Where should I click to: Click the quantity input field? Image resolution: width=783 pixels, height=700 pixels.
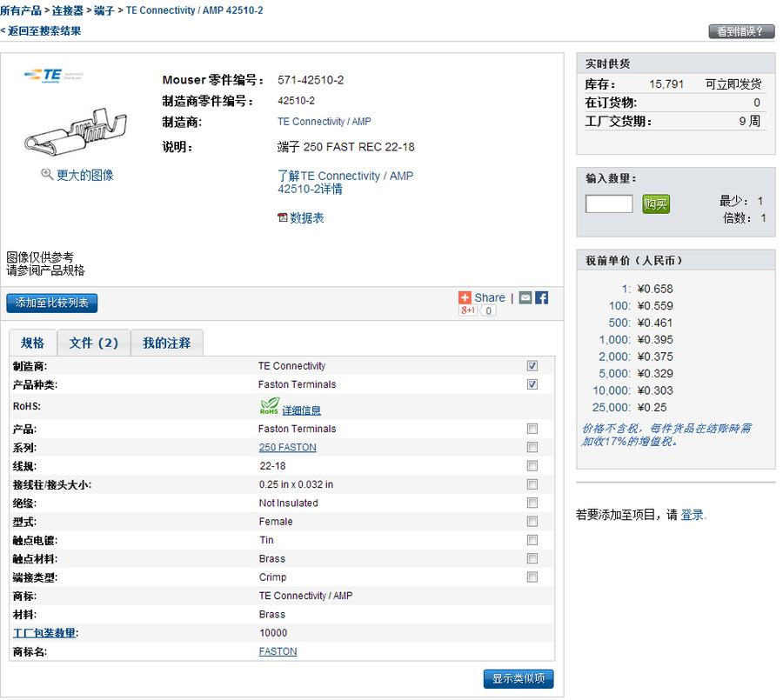[609, 204]
